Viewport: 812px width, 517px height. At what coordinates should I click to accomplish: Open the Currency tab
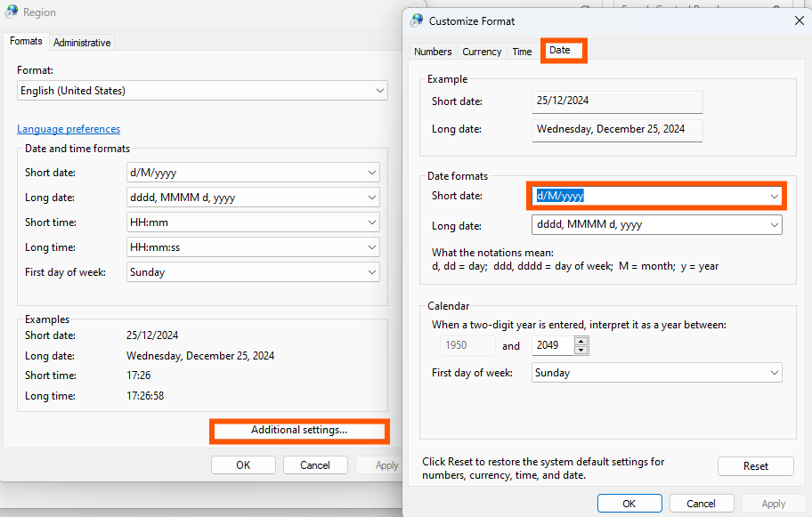click(482, 52)
